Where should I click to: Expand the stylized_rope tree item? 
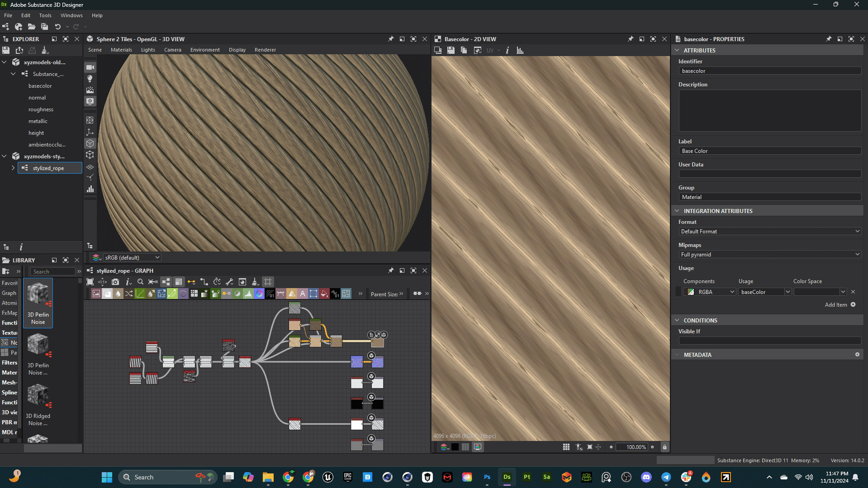coord(13,168)
